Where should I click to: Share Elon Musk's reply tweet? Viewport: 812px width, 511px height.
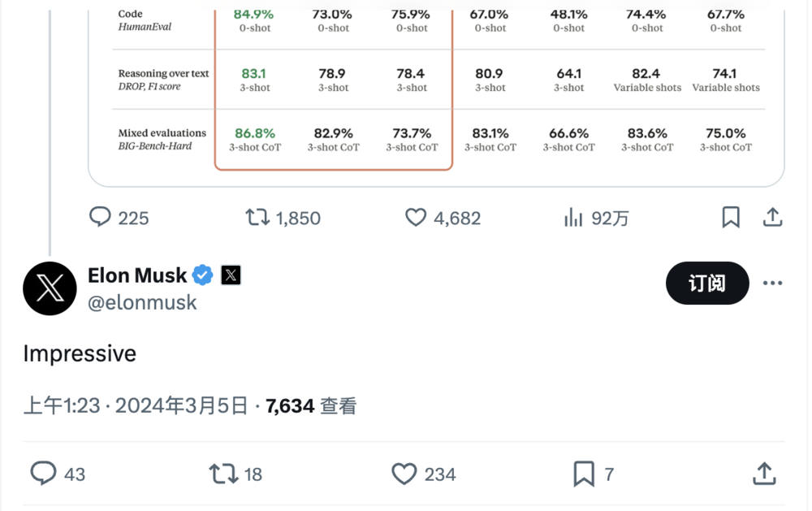[764, 474]
